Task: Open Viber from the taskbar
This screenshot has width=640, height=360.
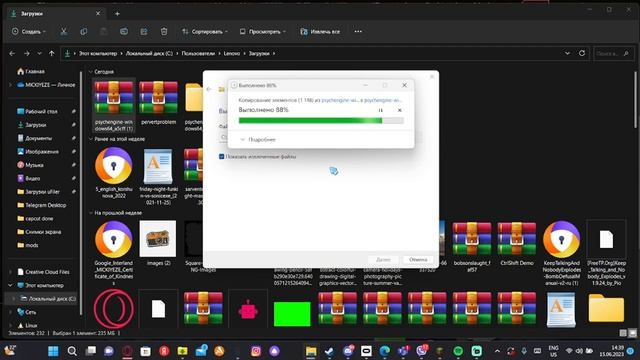Action: (422, 351)
